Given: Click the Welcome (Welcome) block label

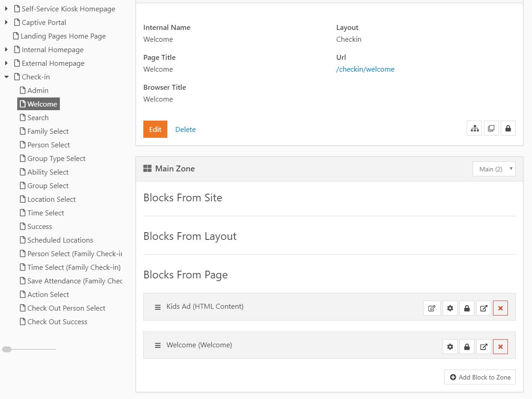Looking at the screenshot, I should (x=199, y=345).
